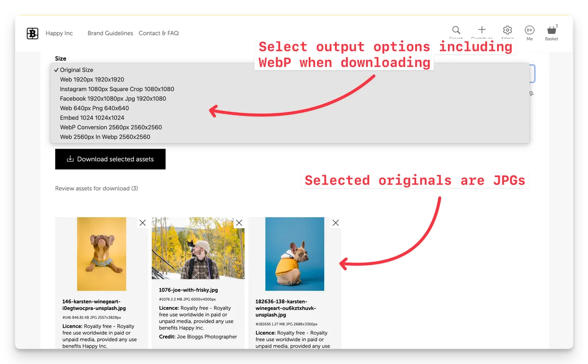Open the Contact & FAQ menu item
Image resolution: width=588 pixels, height=364 pixels.
(x=158, y=33)
